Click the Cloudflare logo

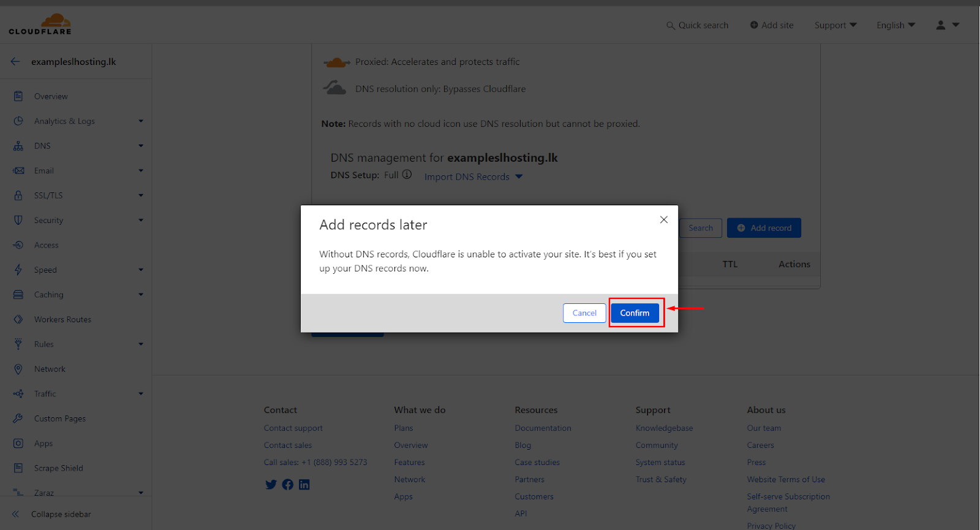(40, 24)
